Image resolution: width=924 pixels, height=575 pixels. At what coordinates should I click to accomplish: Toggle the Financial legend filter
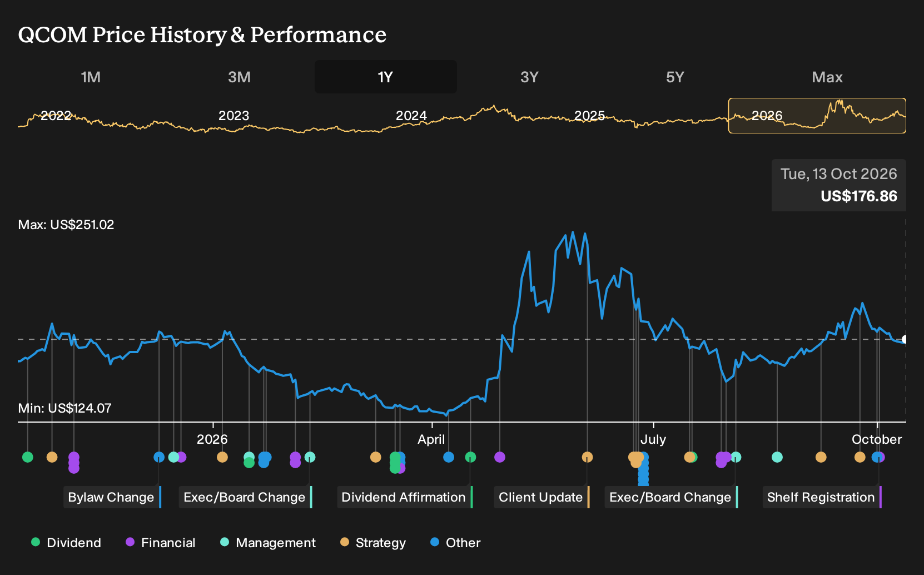160,542
